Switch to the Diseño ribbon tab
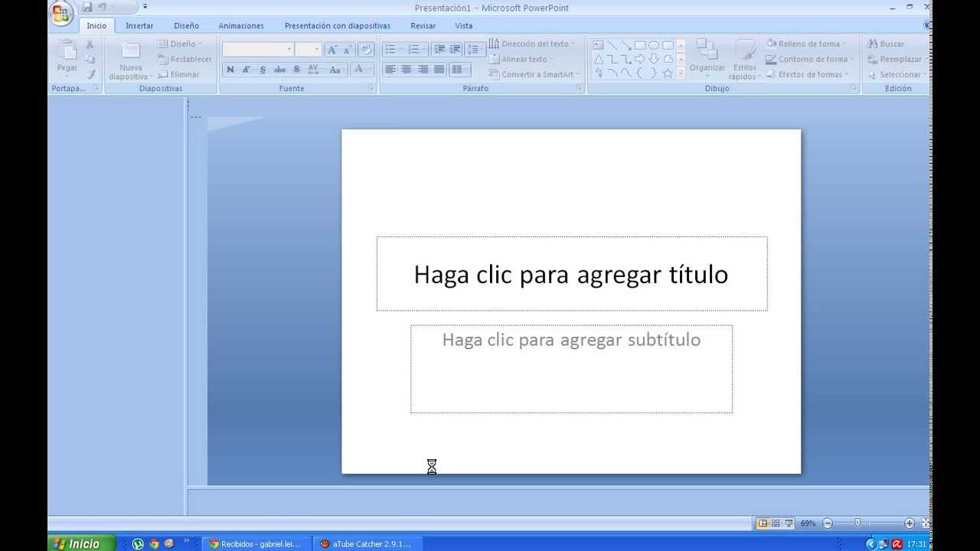This screenshot has height=551, width=980. coord(186,26)
